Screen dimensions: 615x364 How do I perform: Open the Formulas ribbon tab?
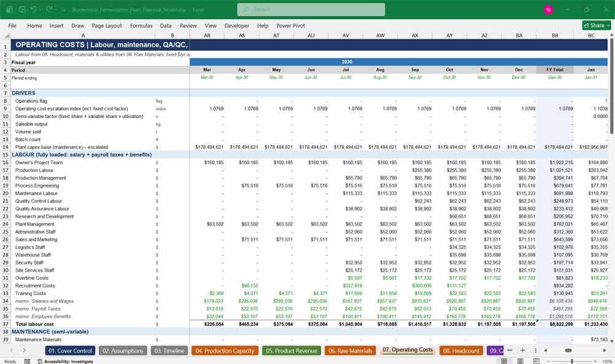pos(141,25)
